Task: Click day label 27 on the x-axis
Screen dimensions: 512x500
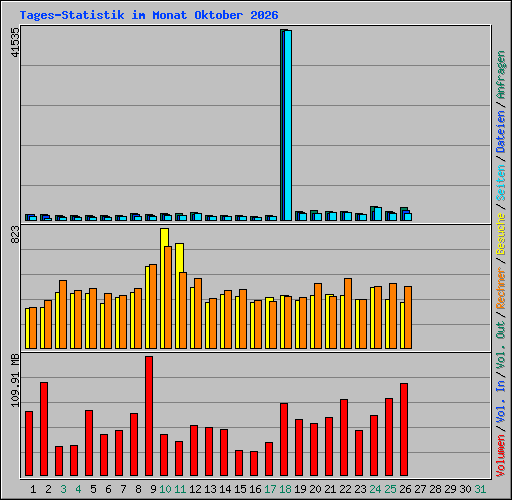Action: pyautogui.click(x=420, y=489)
